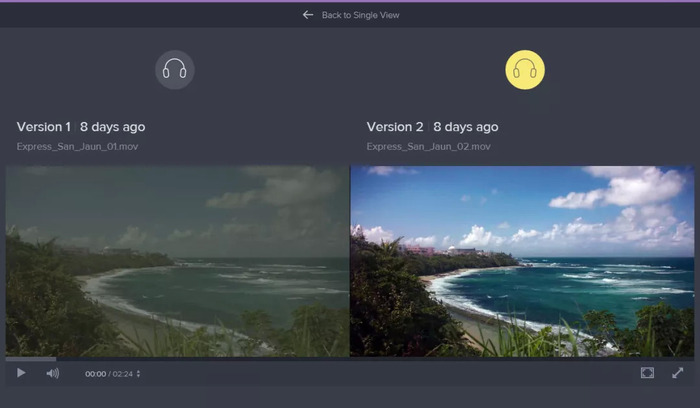
Task: Click "8 days ago" beside Version 2
Action: pyautogui.click(x=466, y=127)
